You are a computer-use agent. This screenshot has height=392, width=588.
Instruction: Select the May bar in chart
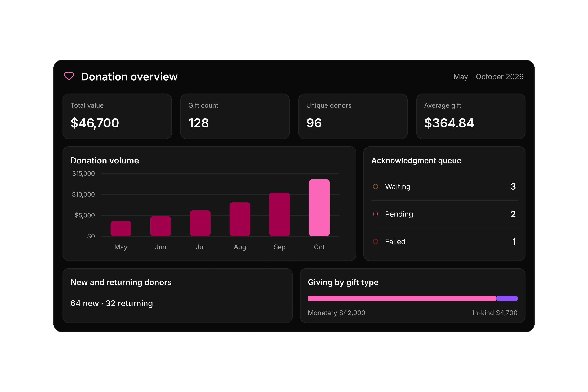121,229
